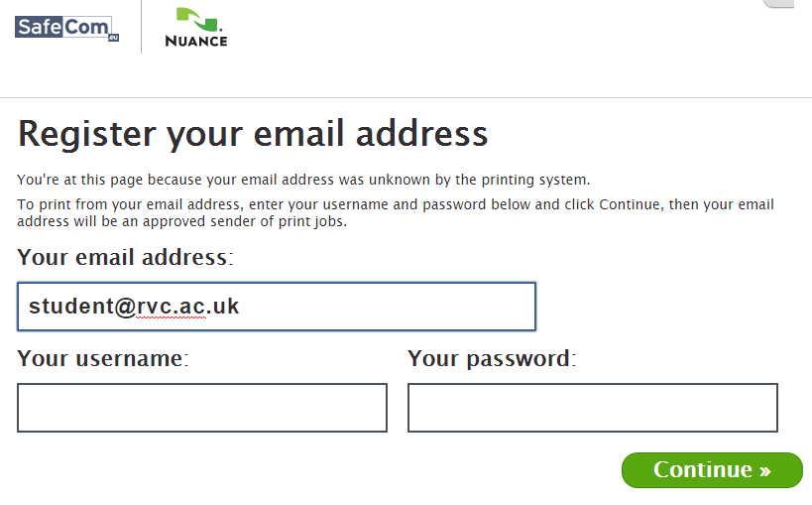Click the 'Your password:' label
The image size is (812, 505).
[492, 359]
